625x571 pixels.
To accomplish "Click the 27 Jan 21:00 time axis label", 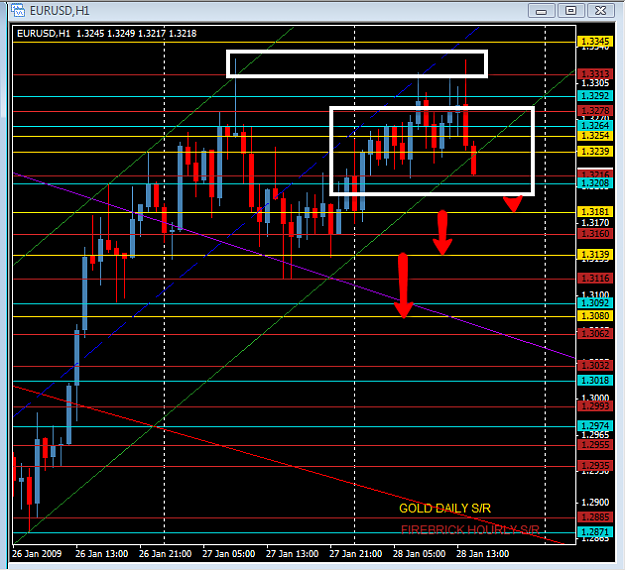I will coord(356,554).
